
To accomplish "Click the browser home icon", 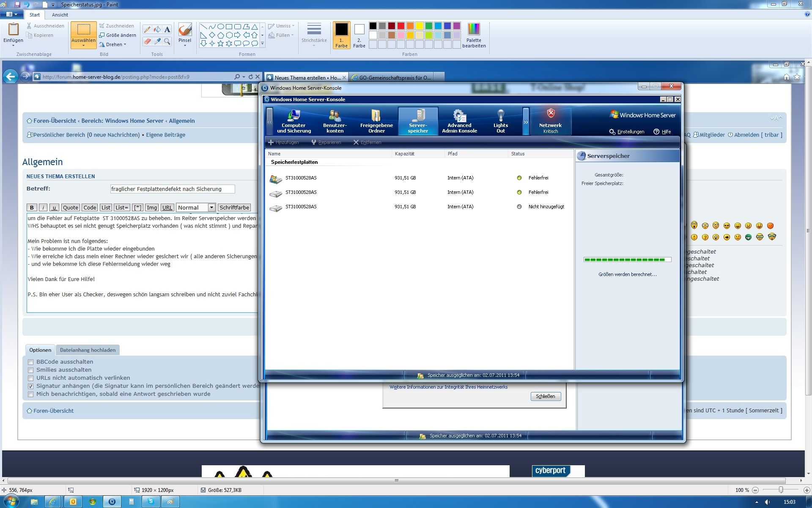I will (787, 77).
